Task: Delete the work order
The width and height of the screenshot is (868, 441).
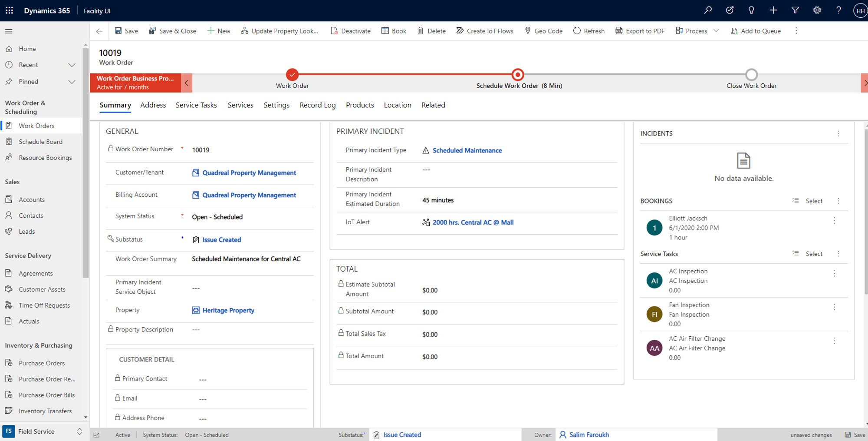Action: point(431,31)
